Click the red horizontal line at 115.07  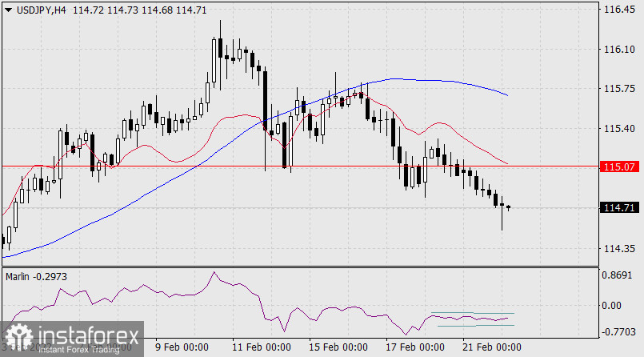click(300, 166)
